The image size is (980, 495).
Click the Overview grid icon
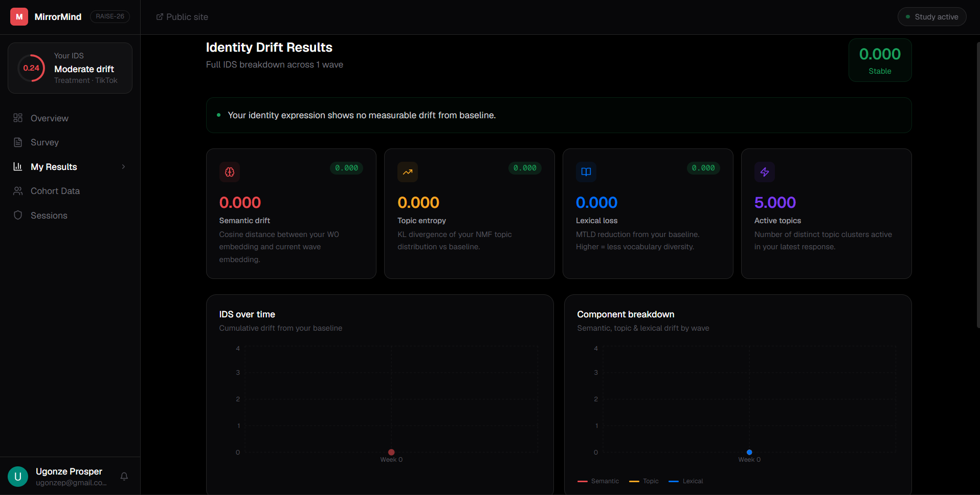tap(18, 118)
